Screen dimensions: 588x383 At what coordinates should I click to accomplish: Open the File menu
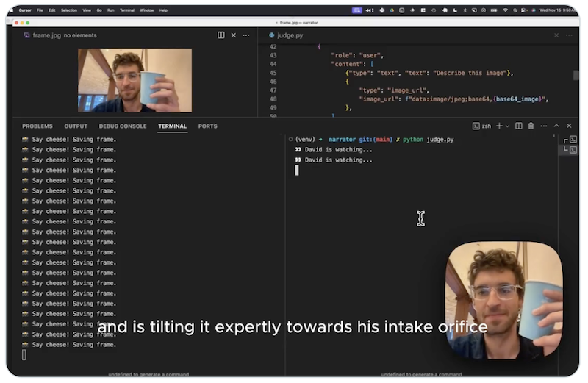click(40, 10)
